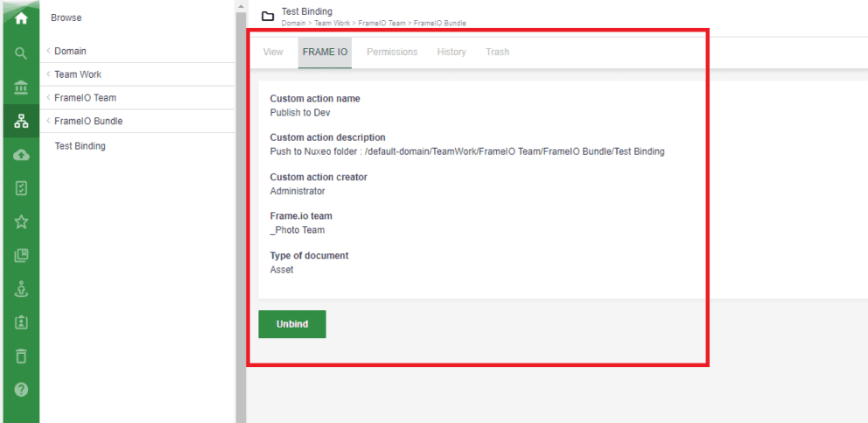868x423 pixels.
Task: Open the Personal workspace figure icon
Action: [x=21, y=289]
